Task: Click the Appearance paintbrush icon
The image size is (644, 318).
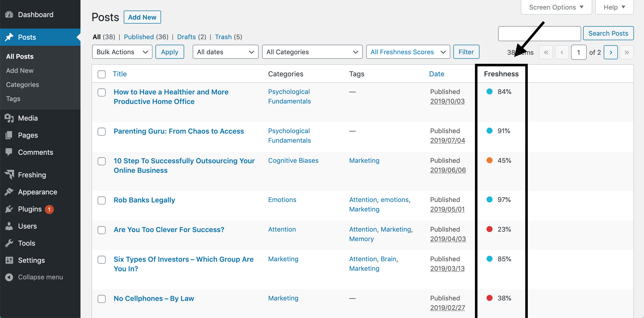Action: click(9, 192)
